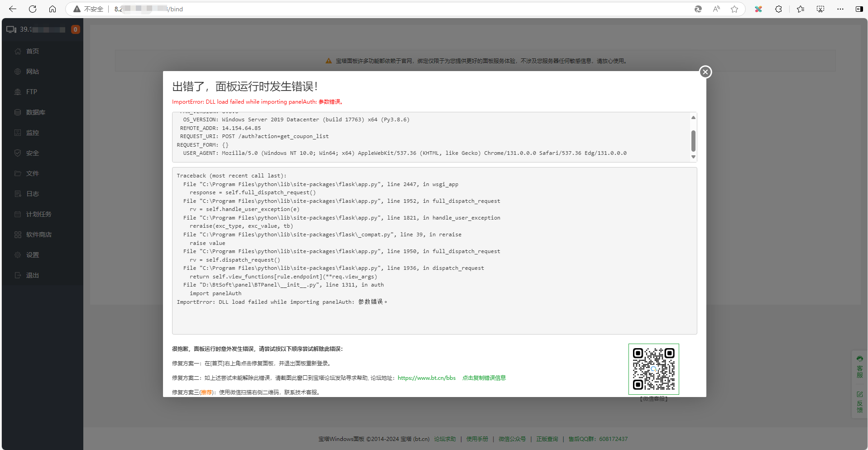Click the orange notification badge showing 0
The height and width of the screenshot is (450, 868).
click(76, 29)
